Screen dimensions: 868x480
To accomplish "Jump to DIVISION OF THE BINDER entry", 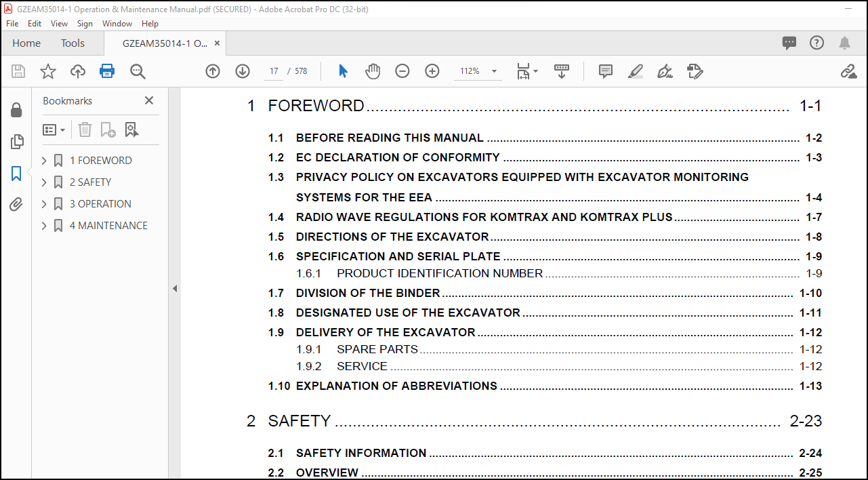I will tap(368, 293).
